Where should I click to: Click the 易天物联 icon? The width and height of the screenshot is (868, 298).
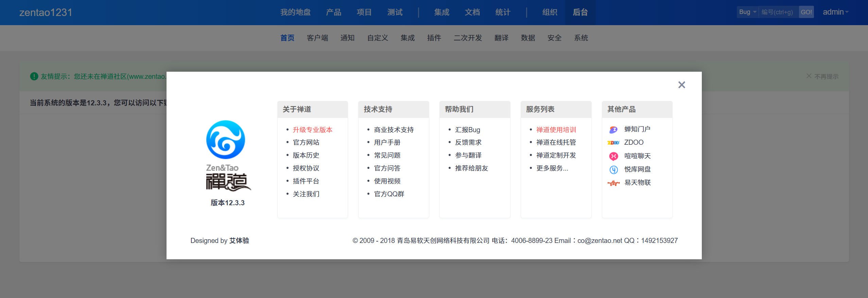click(613, 183)
